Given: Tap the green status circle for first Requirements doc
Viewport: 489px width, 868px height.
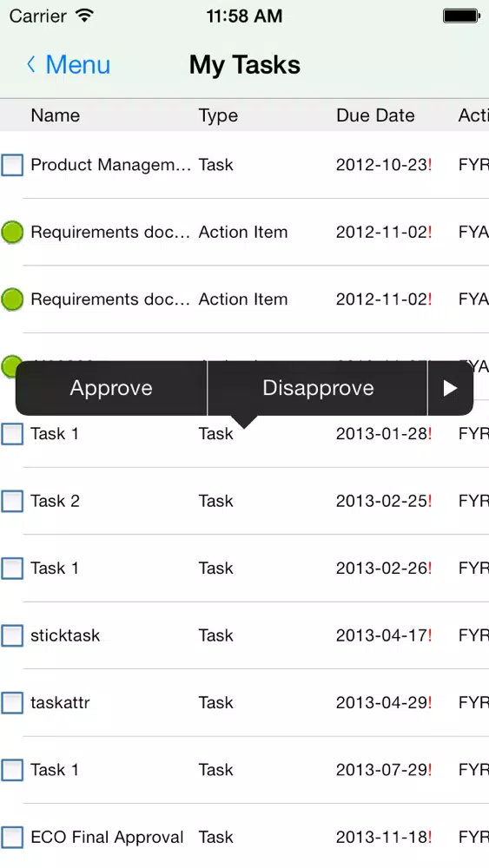Looking at the screenshot, I should click(x=12, y=232).
